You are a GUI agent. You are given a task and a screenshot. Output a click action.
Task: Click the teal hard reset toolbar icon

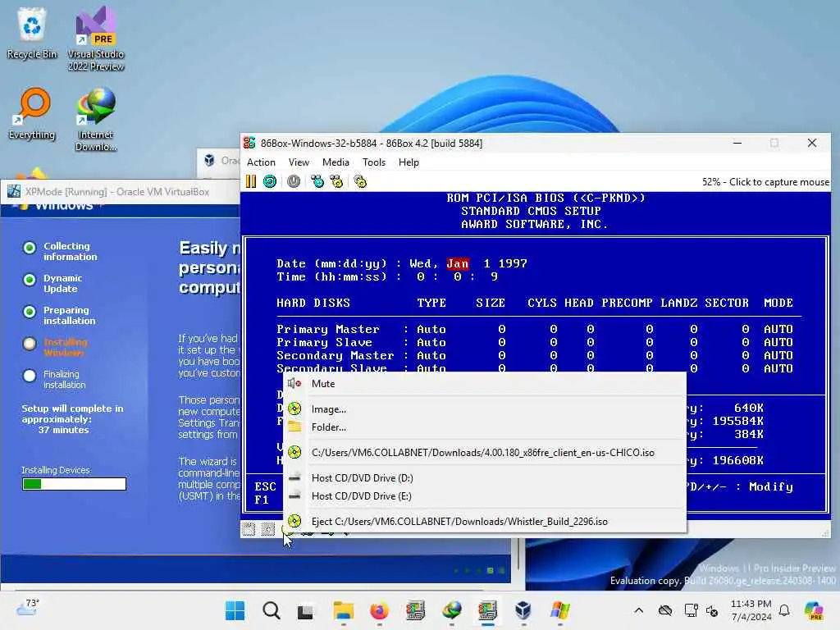[270, 181]
